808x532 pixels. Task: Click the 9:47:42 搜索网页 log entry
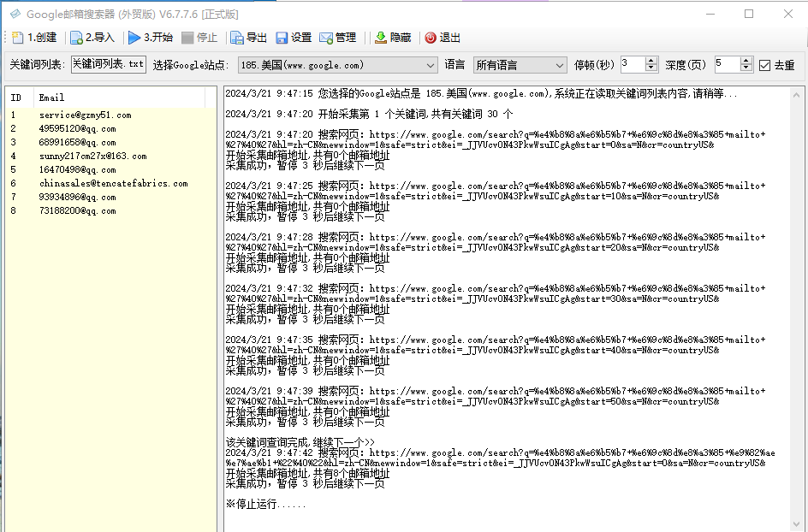click(500, 458)
